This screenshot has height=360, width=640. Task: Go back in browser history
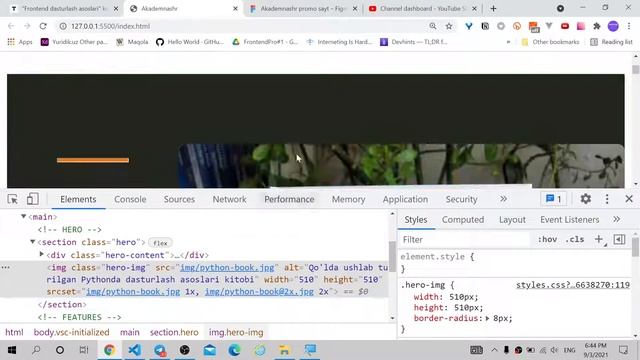[11, 26]
